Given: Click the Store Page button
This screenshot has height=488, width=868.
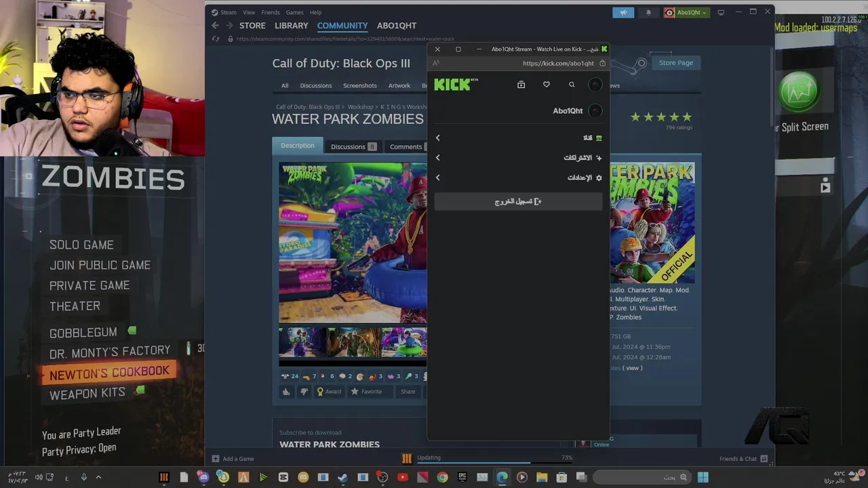Looking at the screenshot, I should [676, 62].
